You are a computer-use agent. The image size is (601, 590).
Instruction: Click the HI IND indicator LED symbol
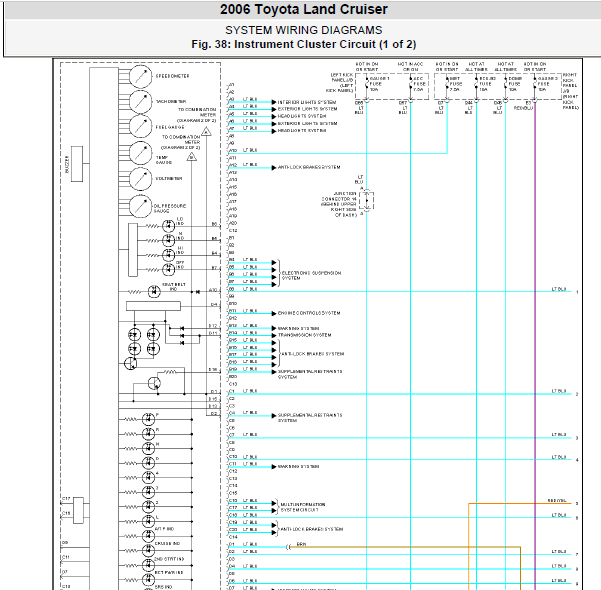(x=168, y=255)
